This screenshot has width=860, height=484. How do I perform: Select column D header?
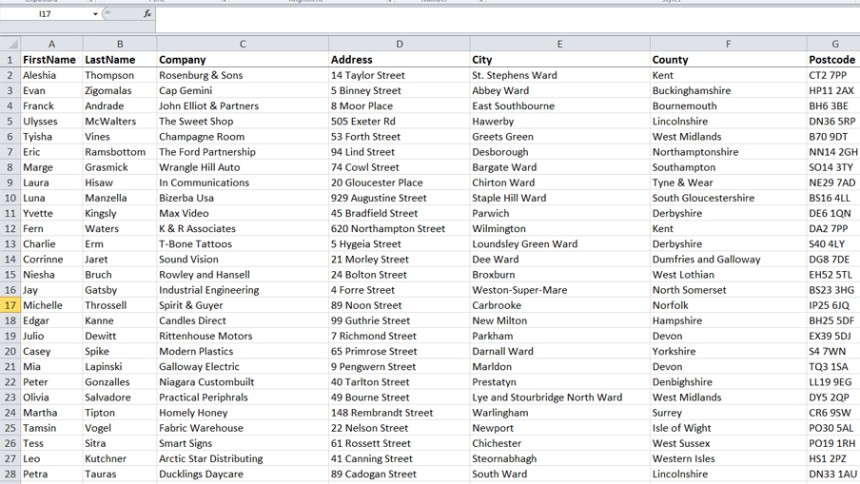click(x=399, y=44)
